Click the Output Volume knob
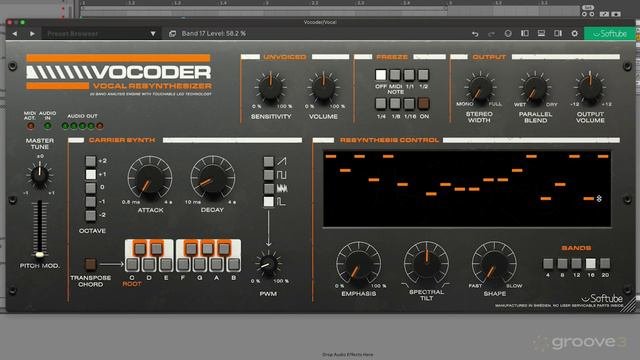 point(590,88)
